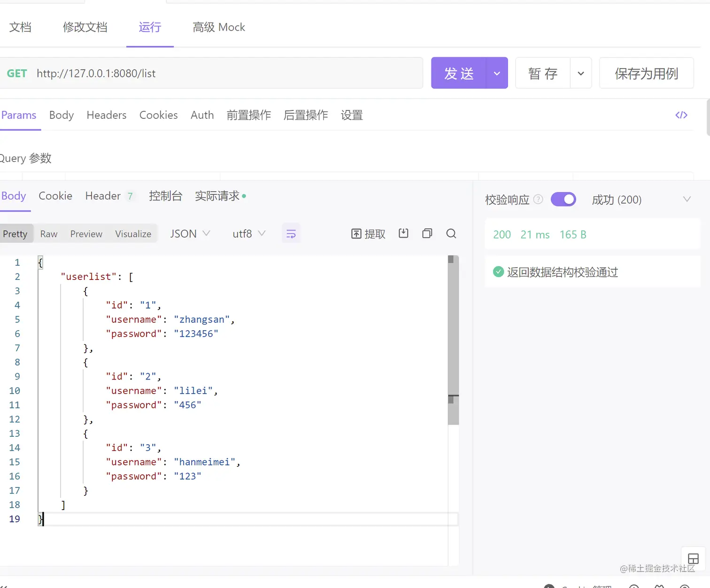The height and width of the screenshot is (588, 710).
Task: Click the "hanmeimei" username value
Action: click(x=205, y=462)
